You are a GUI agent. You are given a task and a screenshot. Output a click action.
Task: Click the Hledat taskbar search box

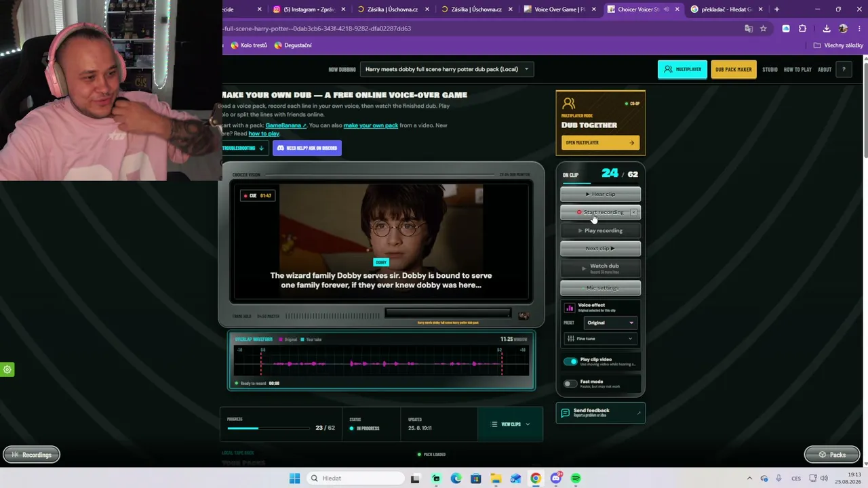tap(355, 479)
